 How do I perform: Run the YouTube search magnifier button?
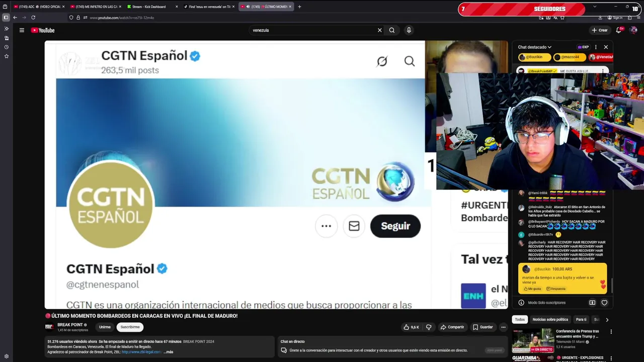(392, 30)
